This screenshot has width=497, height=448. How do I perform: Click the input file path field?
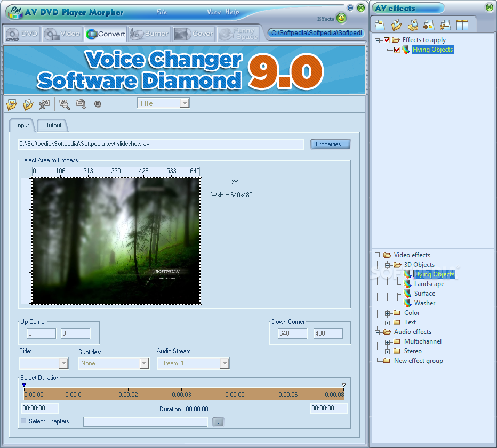(161, 144)
